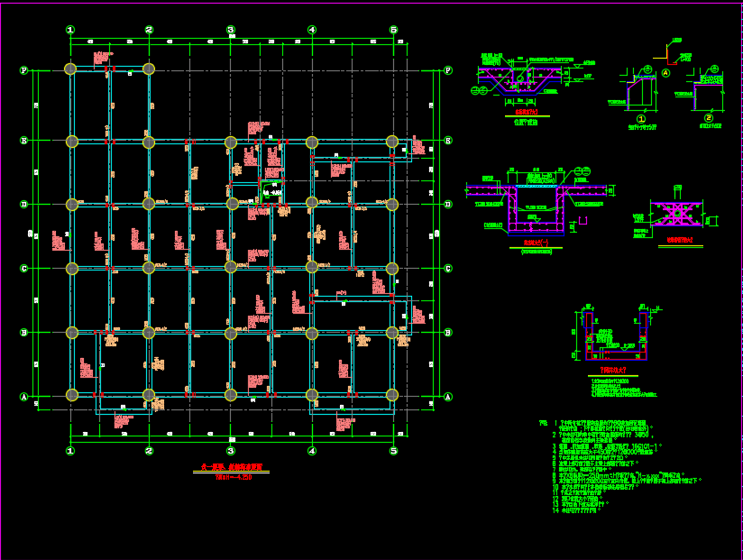Pick column circle at grid E-3 intersection
The image size is (743, 560).
231,142
